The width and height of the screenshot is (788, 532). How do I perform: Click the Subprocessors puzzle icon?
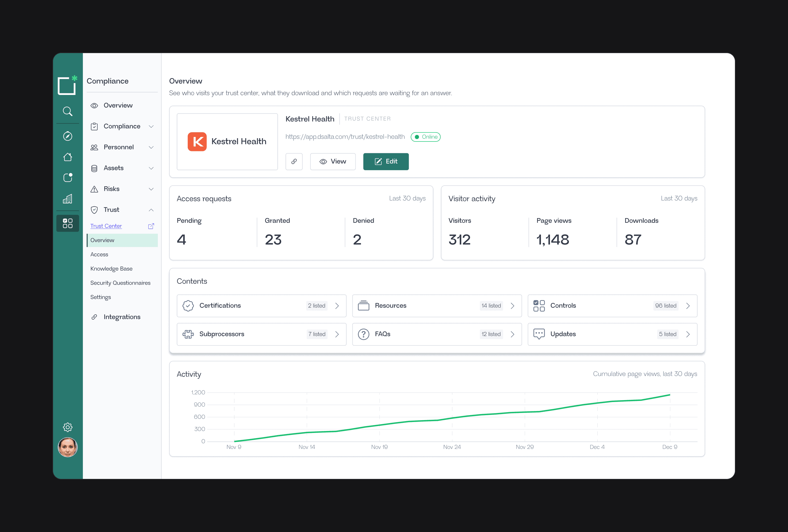tap(188, 334)
